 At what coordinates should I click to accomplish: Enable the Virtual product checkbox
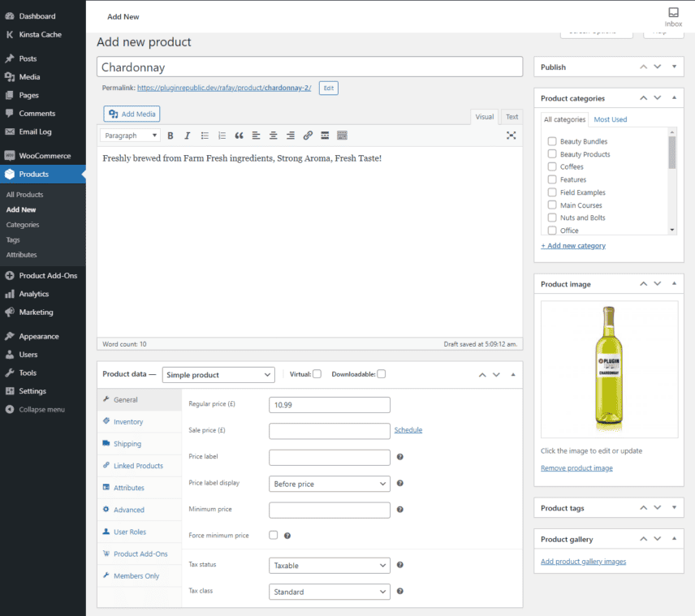pos(319,374)
